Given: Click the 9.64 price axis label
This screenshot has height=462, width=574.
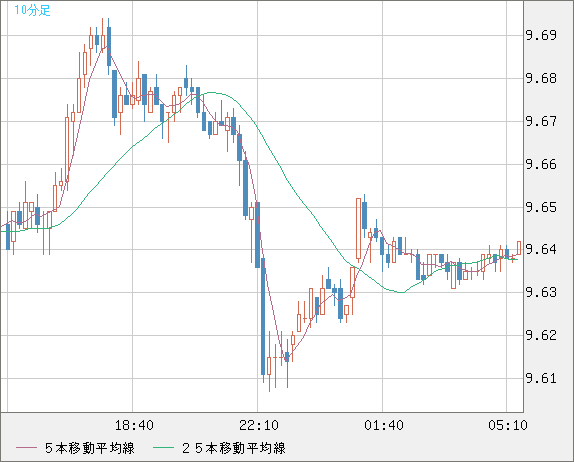Looking at the screenshot, I should pos(541,249).
